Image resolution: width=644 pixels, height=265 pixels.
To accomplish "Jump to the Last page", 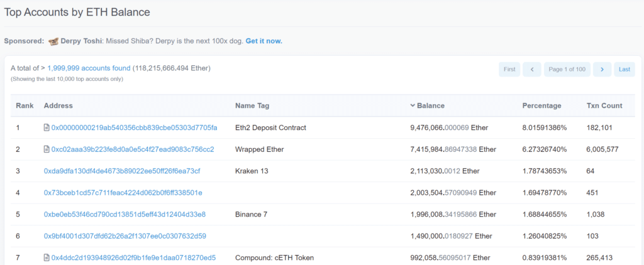I will pos(625,69).
